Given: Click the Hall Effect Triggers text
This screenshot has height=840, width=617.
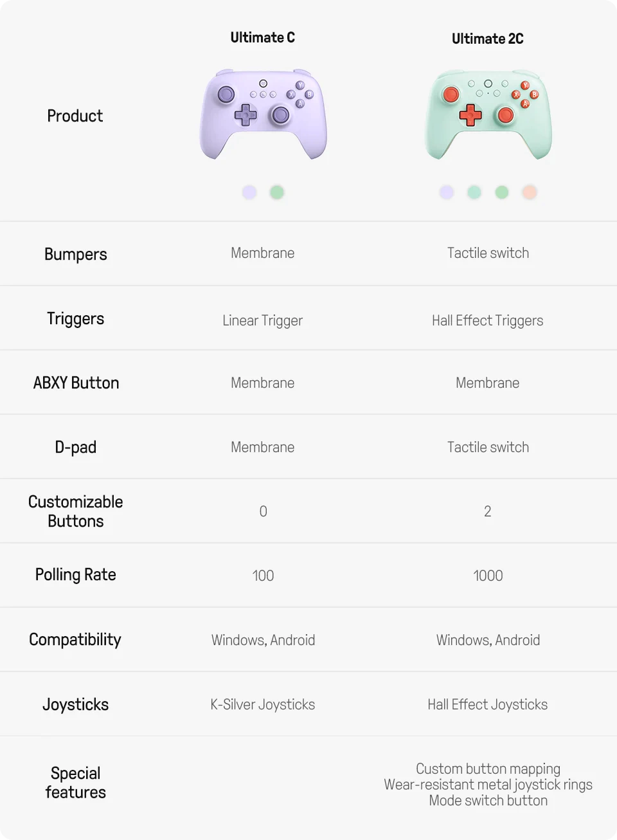Looking at the screenshot, I should click(488, 320).
